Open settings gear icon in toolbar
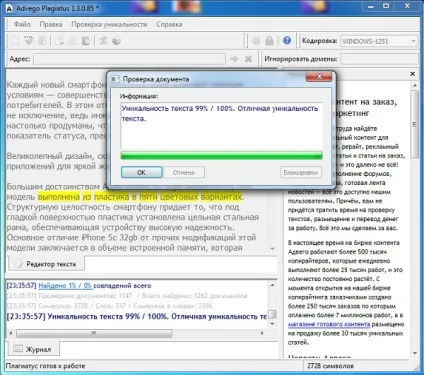 point(256,41)
